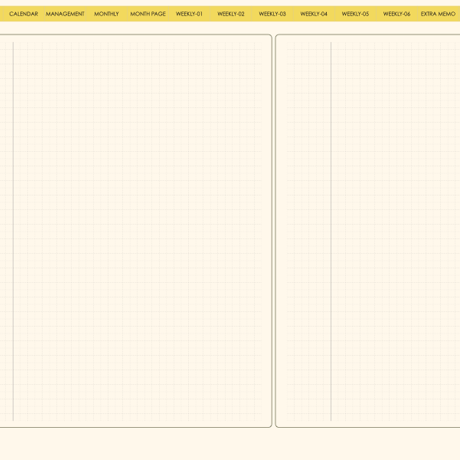Go to the MONTH PAGE tab
The height and width of the screenshot is (460, 460).
click(x=148, y=14)
